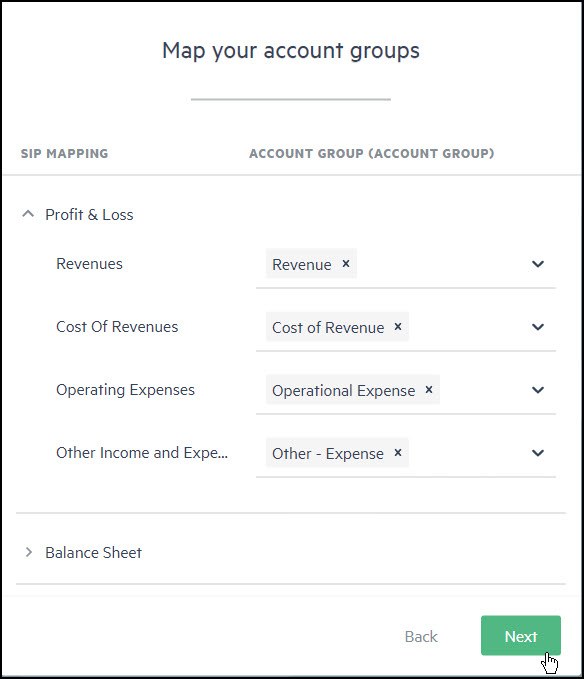Viewport: 584px width, 679px height.
Task: Remove the Cost of Revenue tag
Action: click(x=398, y=327)
